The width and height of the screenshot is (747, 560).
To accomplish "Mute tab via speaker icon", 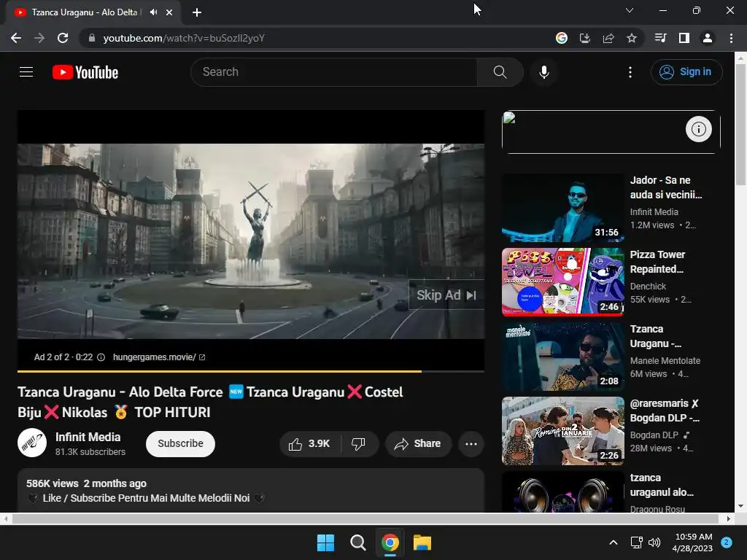I will click(x=153, y=12).
